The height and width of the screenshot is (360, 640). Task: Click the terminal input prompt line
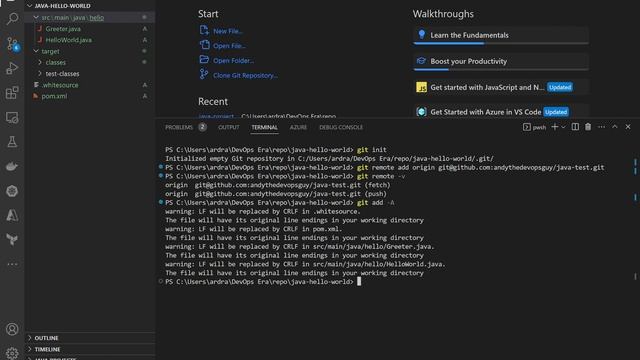coord(262,282)
